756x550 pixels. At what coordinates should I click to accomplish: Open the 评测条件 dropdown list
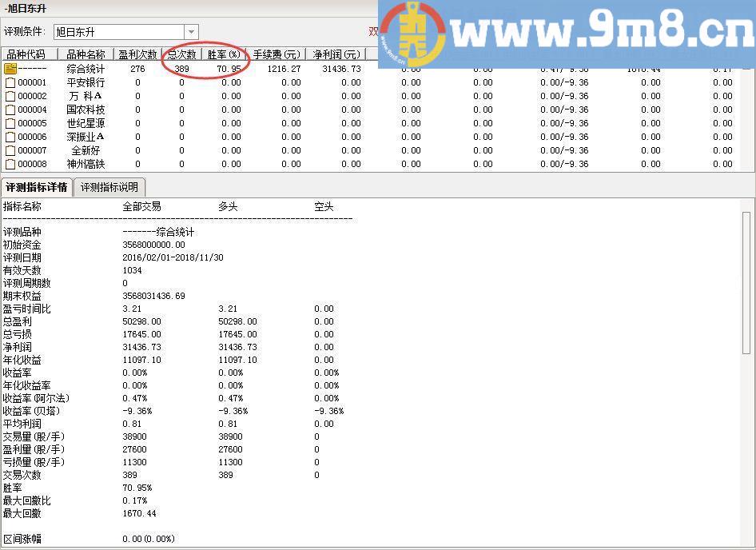[191, 32]
